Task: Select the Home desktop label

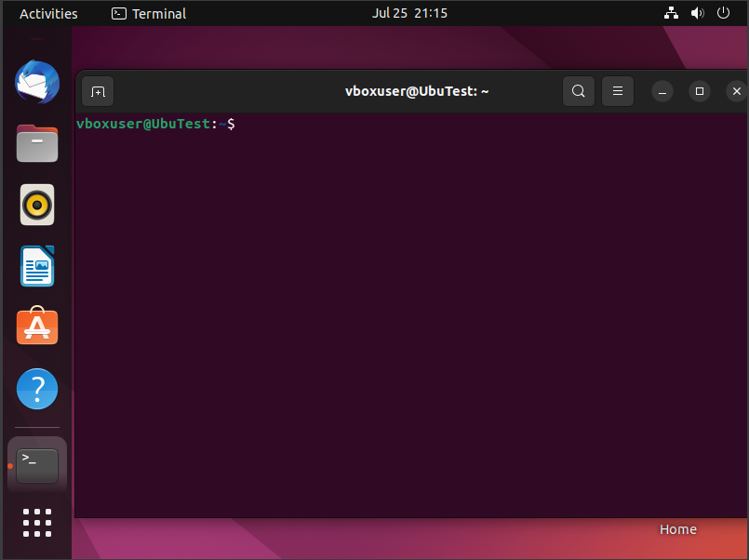Action: 678,529
